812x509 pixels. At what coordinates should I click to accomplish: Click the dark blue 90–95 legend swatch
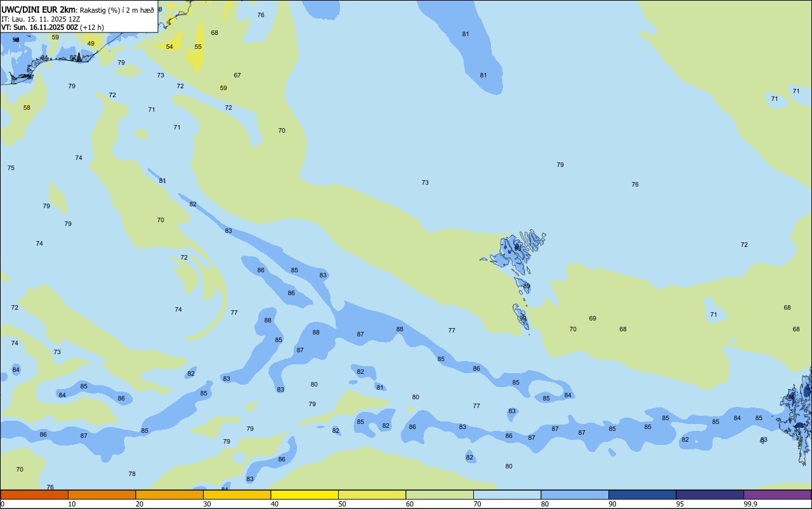(642, 494)
